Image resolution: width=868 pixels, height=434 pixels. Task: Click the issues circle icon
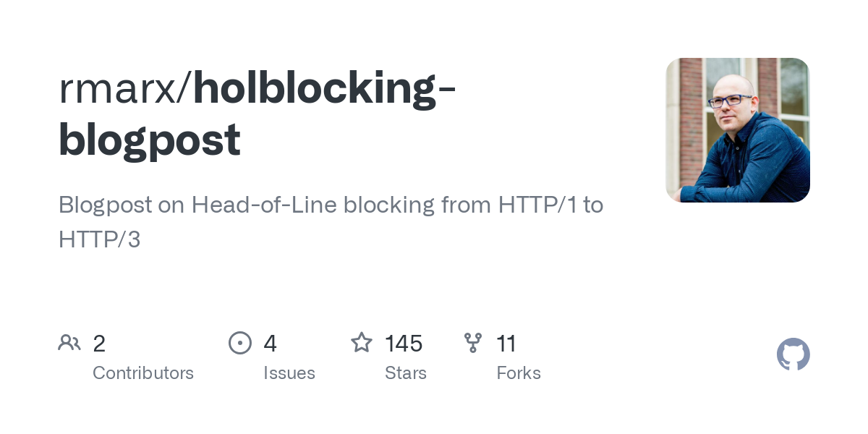(240, 342)
